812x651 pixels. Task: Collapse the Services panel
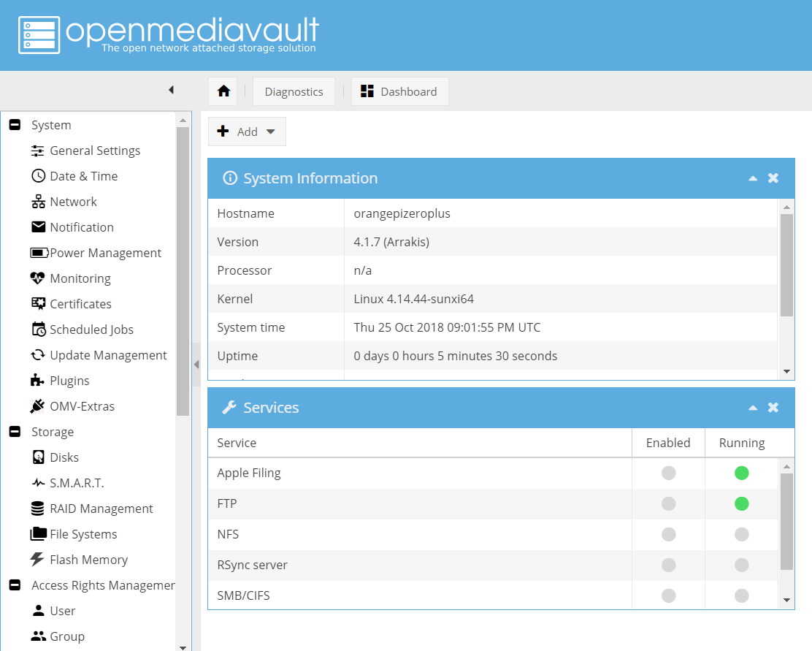click(x=753, y=408)
